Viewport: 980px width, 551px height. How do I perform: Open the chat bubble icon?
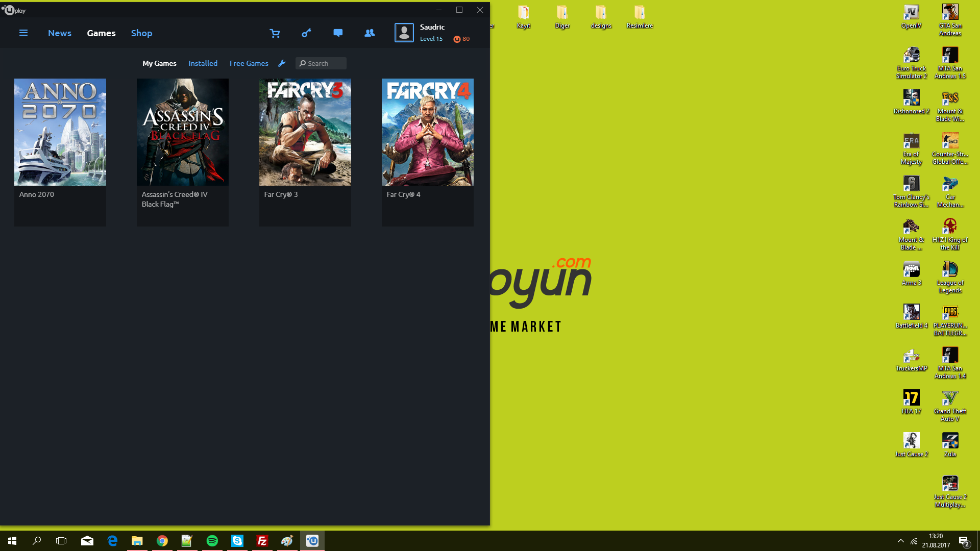pos(338,33)
